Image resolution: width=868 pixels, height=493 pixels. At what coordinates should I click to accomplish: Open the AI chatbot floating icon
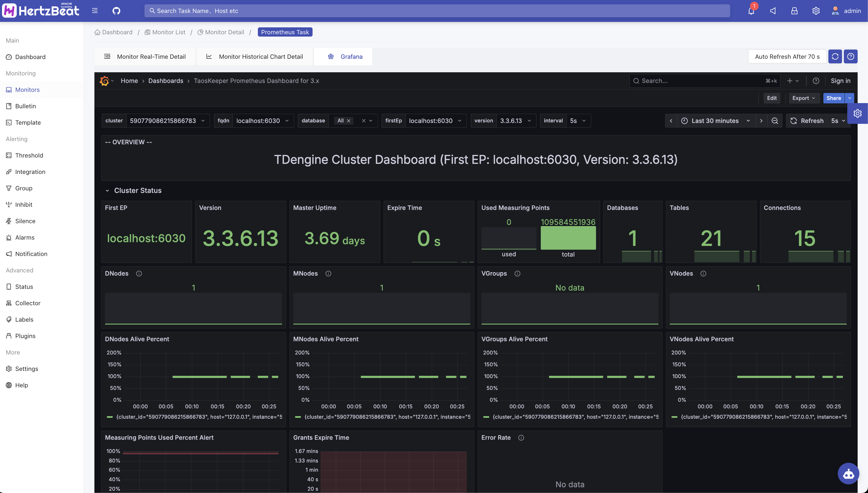tap(848, 473)
